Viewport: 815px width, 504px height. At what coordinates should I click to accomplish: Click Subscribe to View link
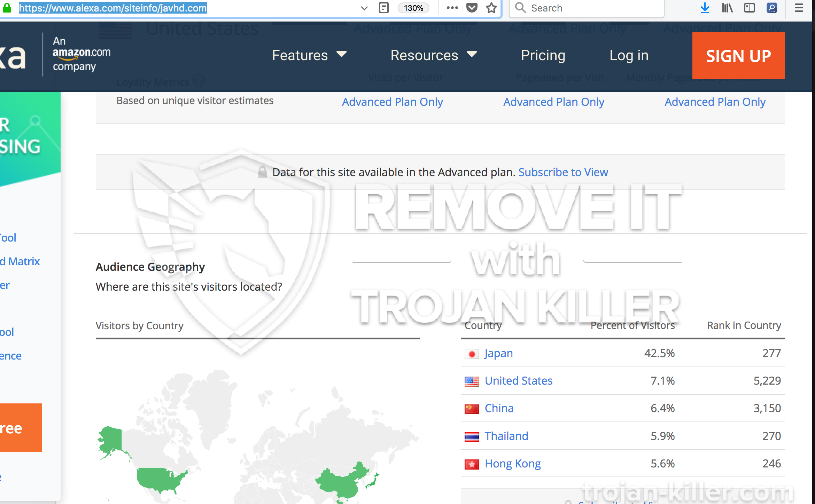[x=563, y=172]
